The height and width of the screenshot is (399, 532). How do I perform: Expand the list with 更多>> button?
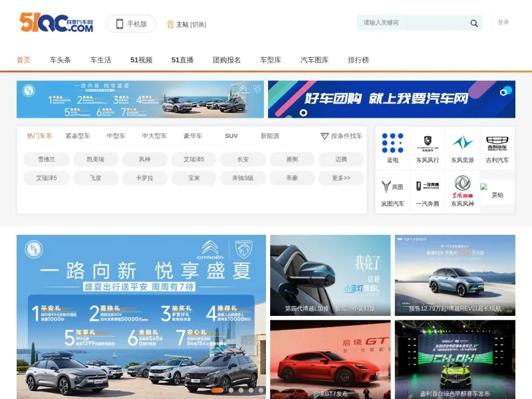click(x=341, y=178)
